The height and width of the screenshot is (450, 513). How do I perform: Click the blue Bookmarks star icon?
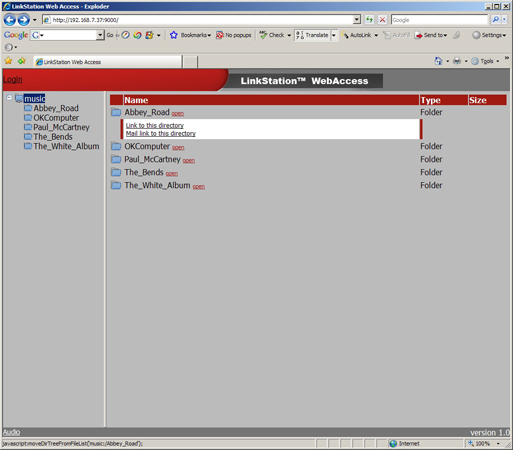pyautogui.click(x=174, y=35)
